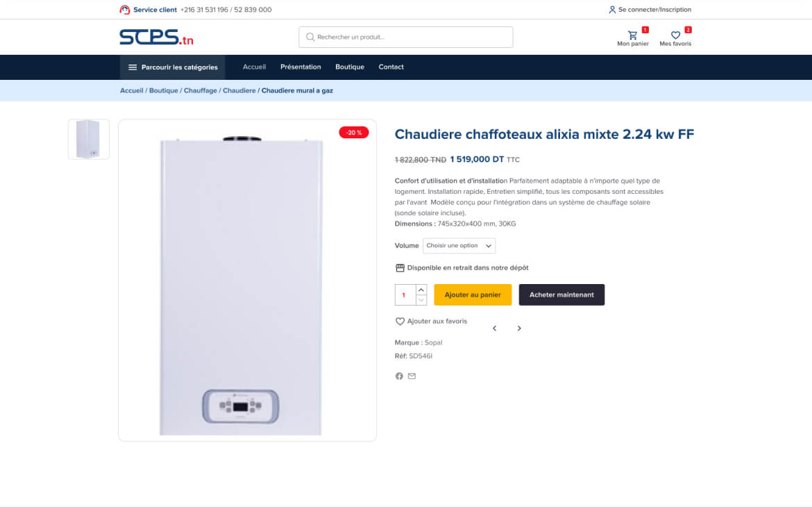The height and width of the screenshot is (507, 812).
Task: Open the Volume option dropdown
Action: click(x=459, y=246)
